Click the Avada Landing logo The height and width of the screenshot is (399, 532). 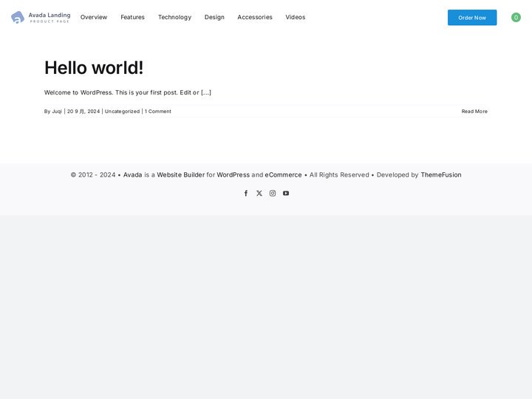[41, 17]
